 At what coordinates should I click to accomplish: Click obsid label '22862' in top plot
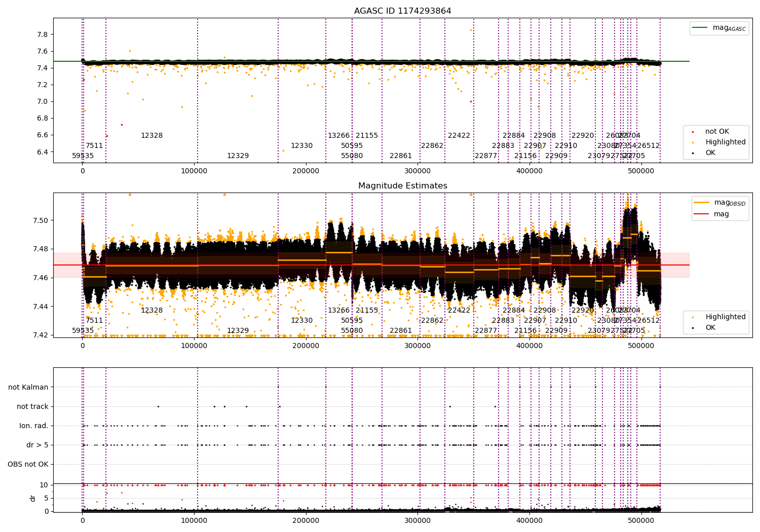(432, 146)
